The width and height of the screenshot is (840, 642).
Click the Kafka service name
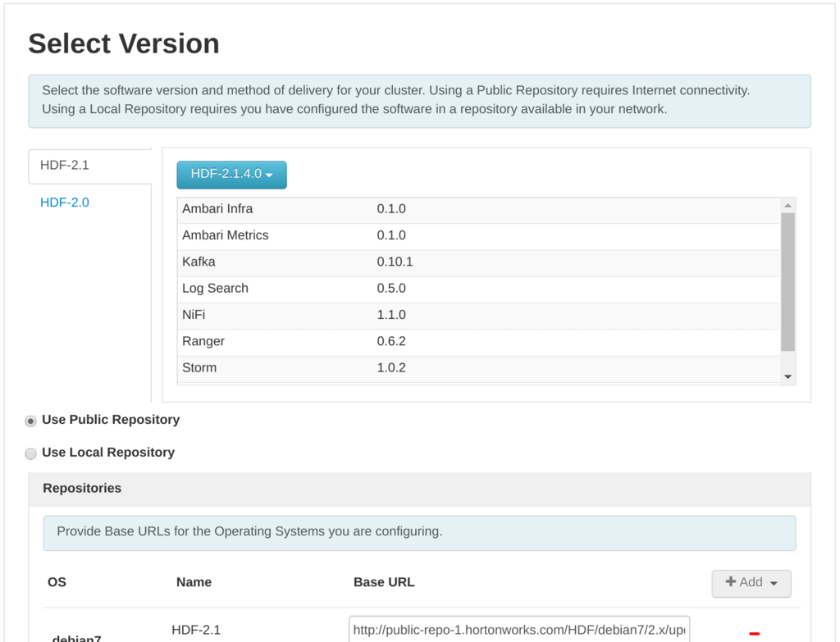tap(199, 262)
